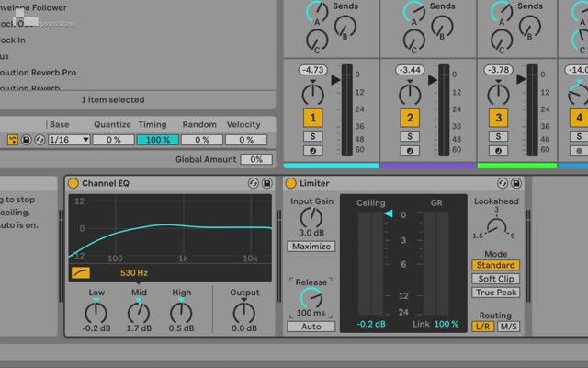Click track 2 peak level -3.44

(410, 70)
